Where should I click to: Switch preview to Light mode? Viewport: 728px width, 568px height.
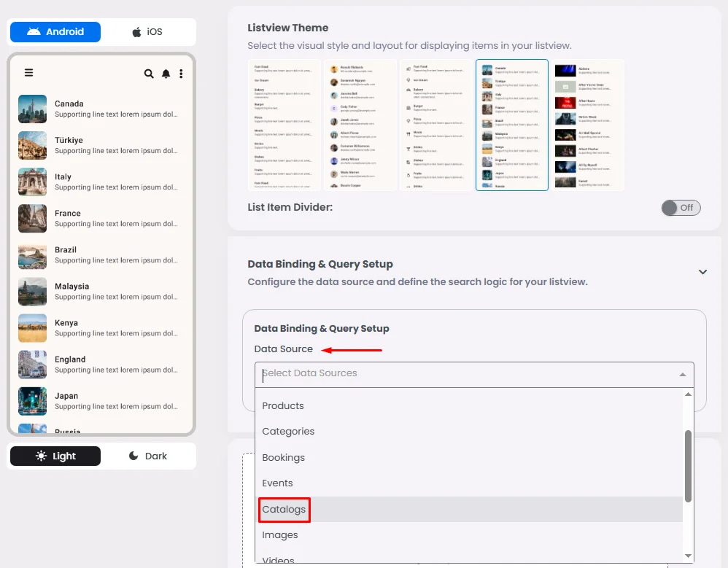tap(55, 456)
